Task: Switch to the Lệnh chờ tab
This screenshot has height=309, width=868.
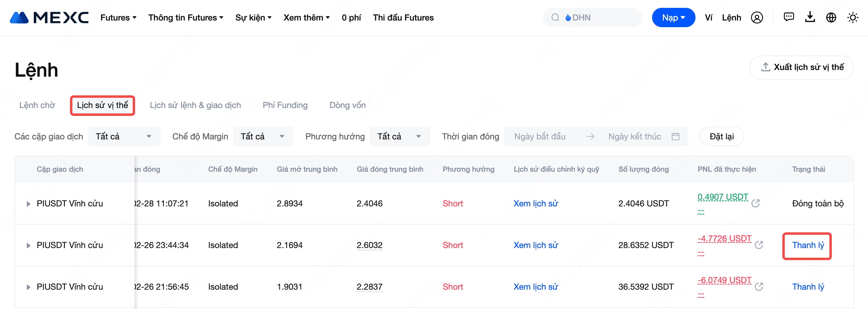Action: pyautogui.click(x=37, y=106)
